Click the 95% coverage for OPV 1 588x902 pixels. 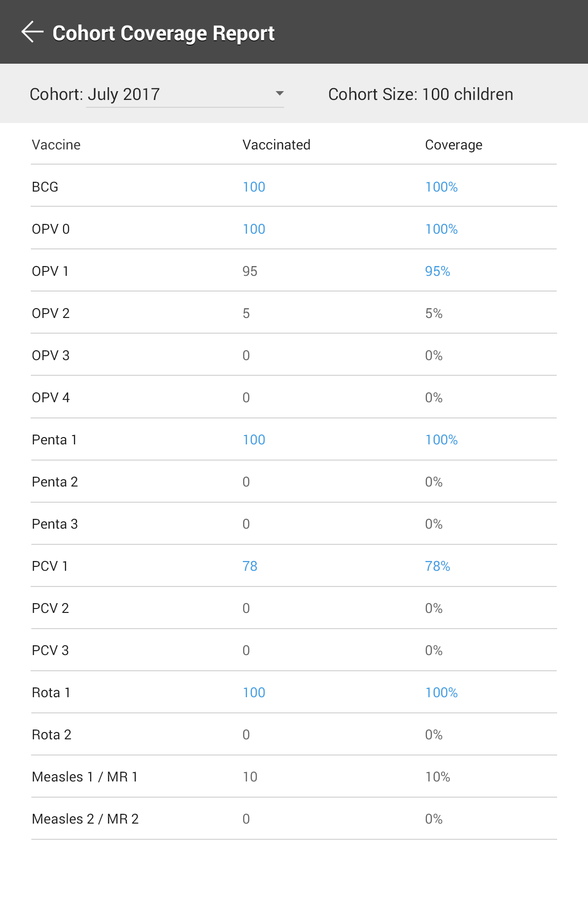coord(437,271)
